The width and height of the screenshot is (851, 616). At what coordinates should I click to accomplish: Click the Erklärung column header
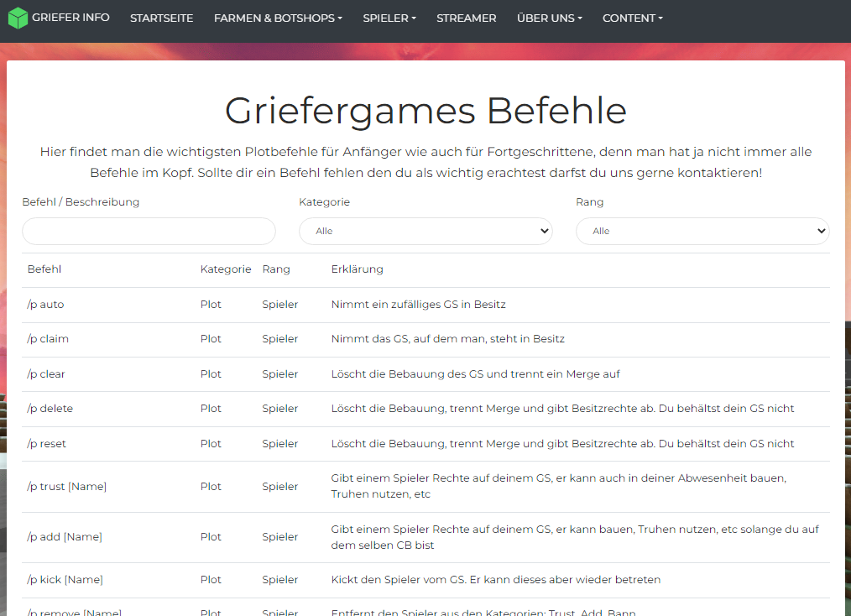tap(358, 269)
